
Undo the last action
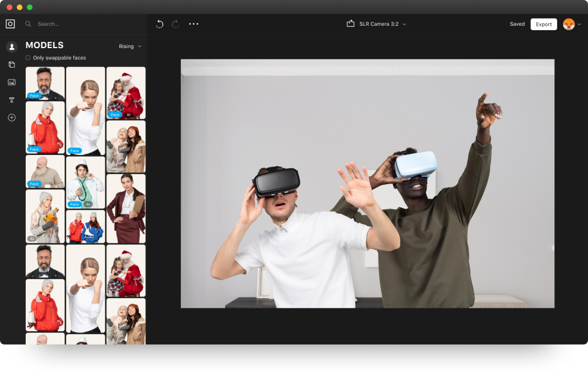coord(160,24)
